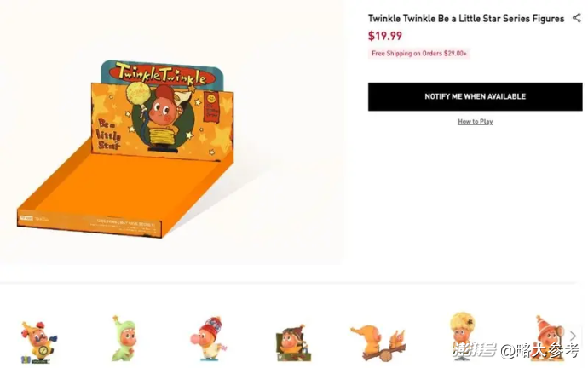Open the How to Play link

(476, 122)
